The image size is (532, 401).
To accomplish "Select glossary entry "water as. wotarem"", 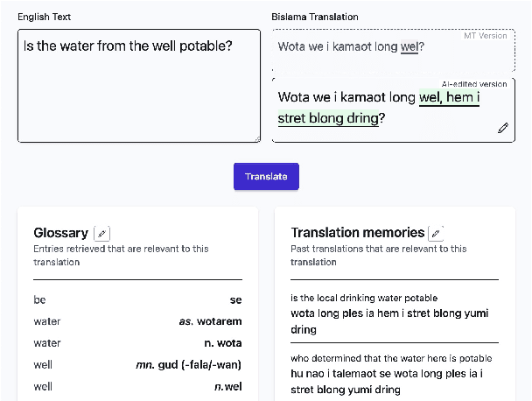I will coord(137,321).
